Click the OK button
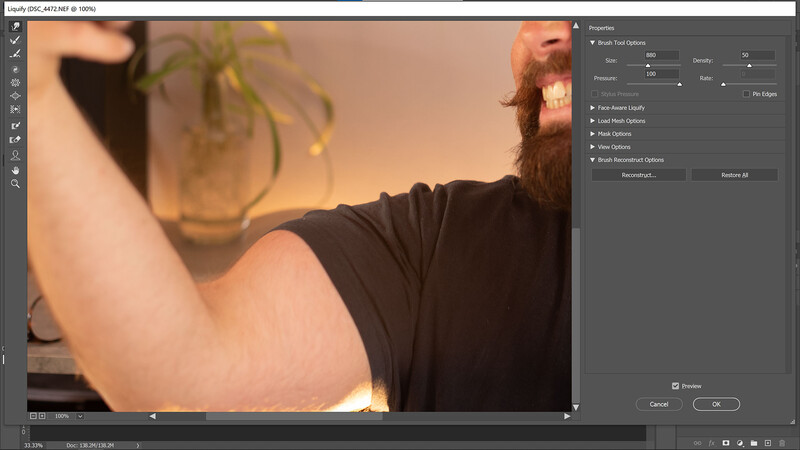Screen dimensions: 800x450 716,404
